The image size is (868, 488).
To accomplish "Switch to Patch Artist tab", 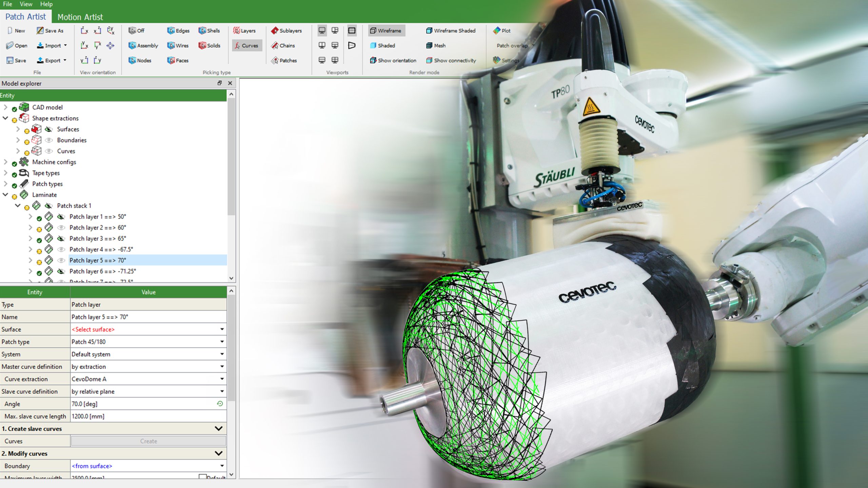I will 25,17.
